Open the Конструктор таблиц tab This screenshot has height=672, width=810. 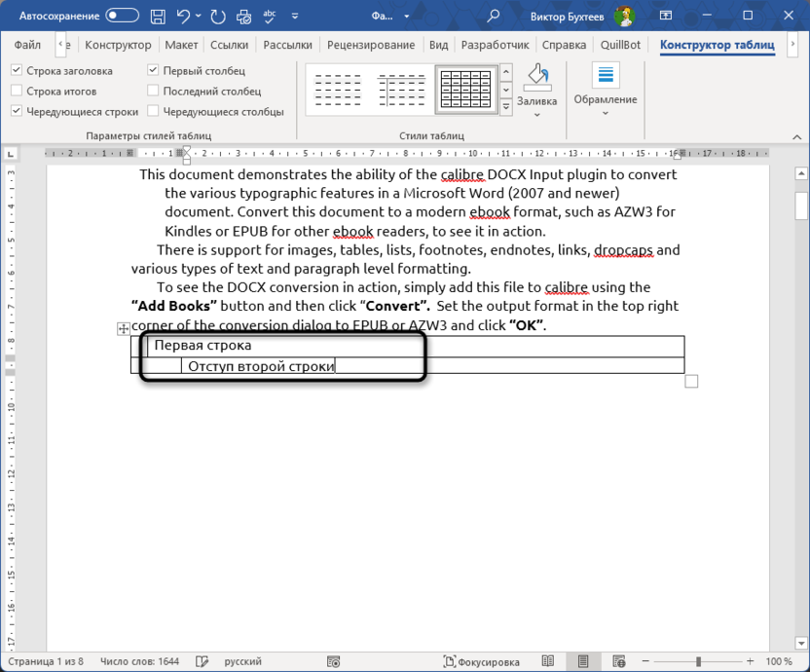(x=718, y=44)
